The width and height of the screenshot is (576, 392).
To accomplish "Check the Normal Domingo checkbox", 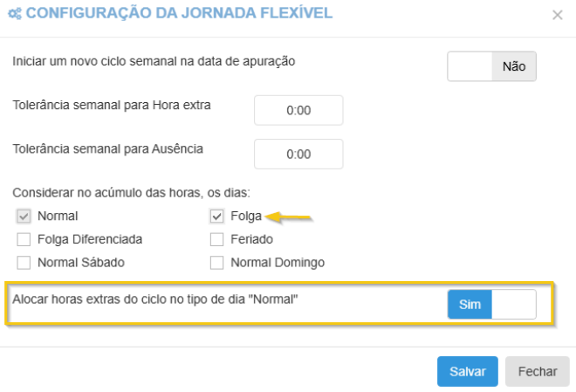I will tap(217, 262).
